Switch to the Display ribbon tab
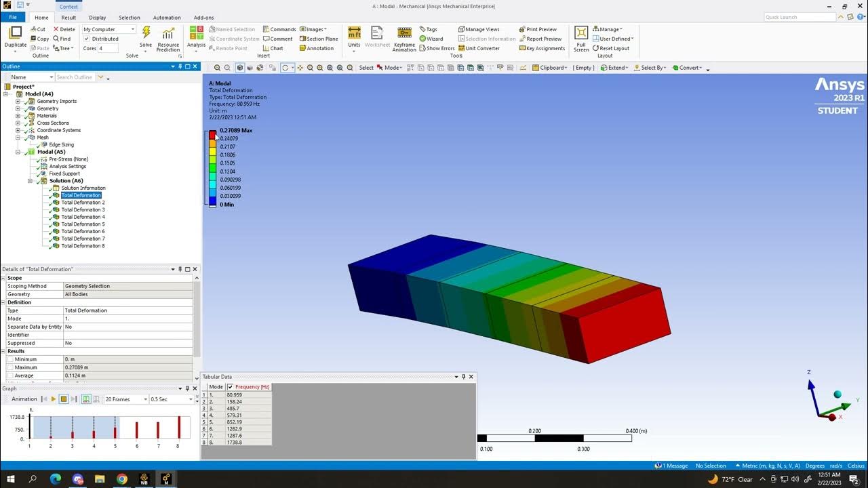 pos(97,18)
